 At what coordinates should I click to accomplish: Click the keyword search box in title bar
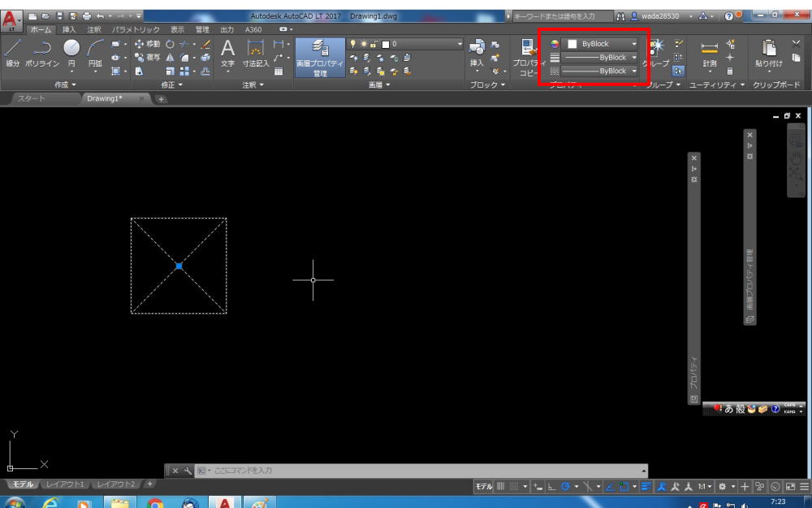tap(561, 16)
